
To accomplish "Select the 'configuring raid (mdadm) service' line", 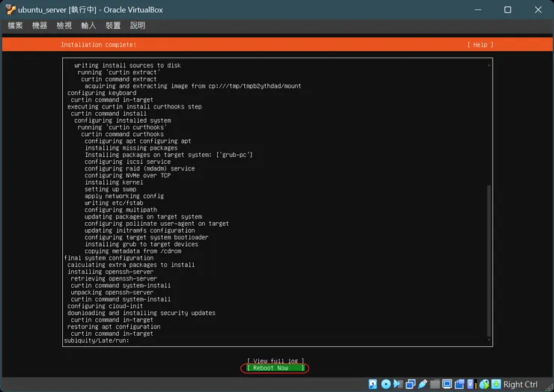I will tap(139, 168).
